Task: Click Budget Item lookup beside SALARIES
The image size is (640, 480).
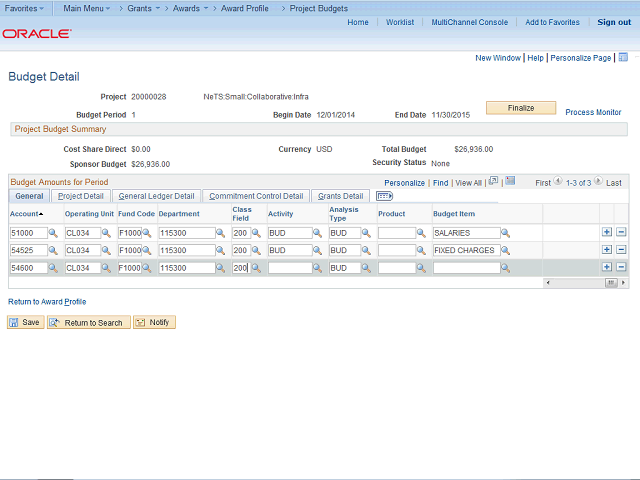Action: pos(505,233)
